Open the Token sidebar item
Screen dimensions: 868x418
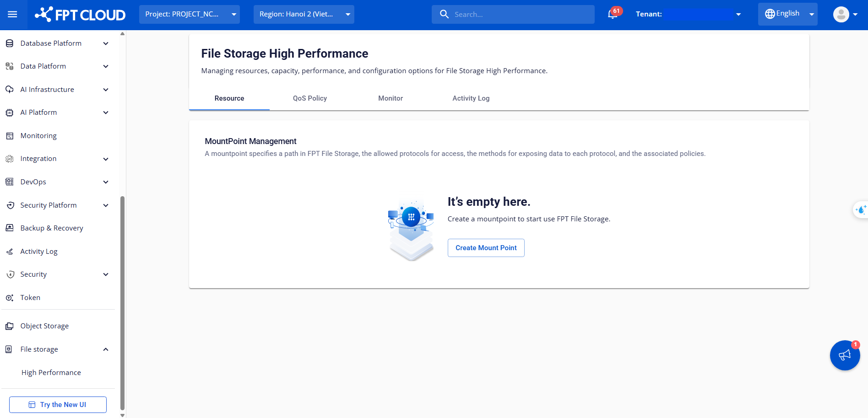30,298
